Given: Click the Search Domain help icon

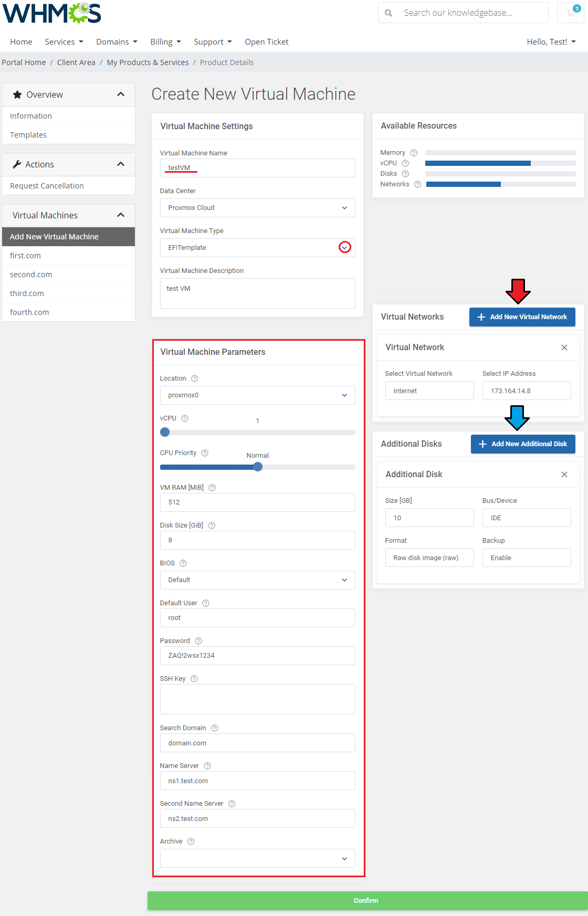Looking at the screenshot, I should (215, 728).
